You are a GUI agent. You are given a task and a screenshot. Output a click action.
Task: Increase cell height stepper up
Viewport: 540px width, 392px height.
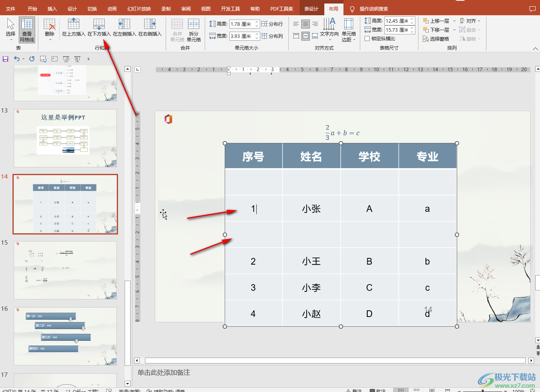(257, 22)
